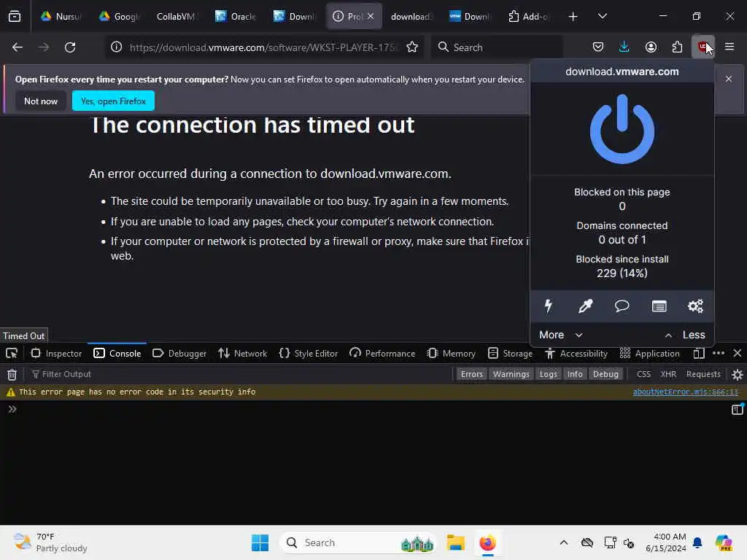Open uBlock element picker eyedropper

click(x=585, y=306)
